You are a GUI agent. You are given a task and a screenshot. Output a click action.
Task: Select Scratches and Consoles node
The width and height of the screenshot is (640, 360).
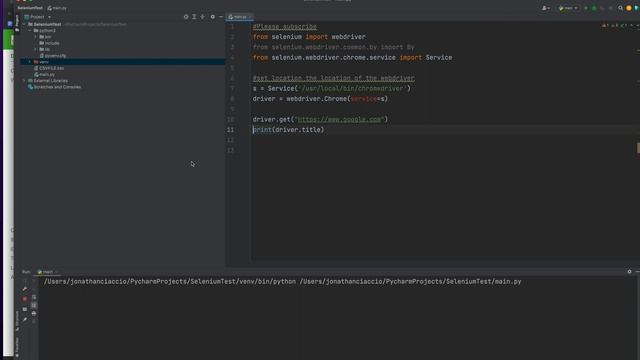[54, 87]
